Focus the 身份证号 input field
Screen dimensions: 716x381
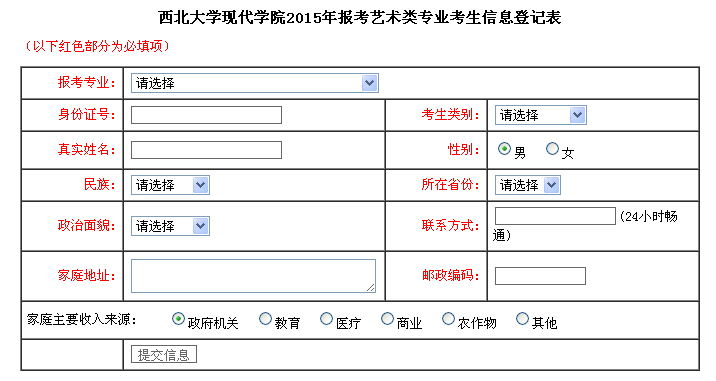pyautogui.click(x=206, y=115)
